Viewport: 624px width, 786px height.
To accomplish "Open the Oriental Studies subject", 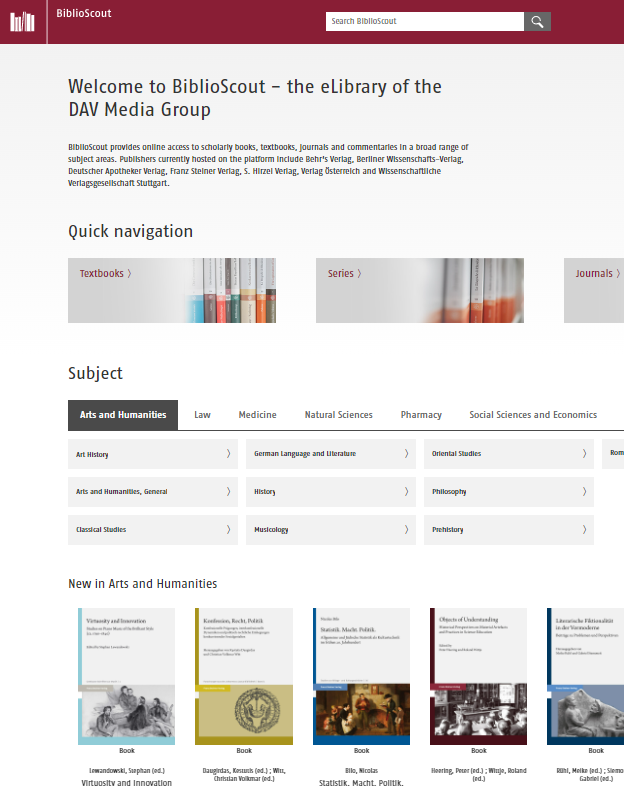I will tap(509, 454).
